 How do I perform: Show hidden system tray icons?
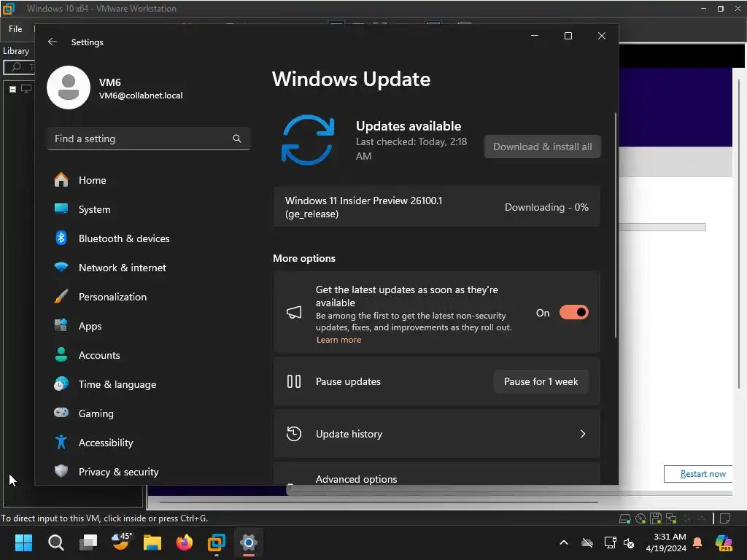point(564,542)
